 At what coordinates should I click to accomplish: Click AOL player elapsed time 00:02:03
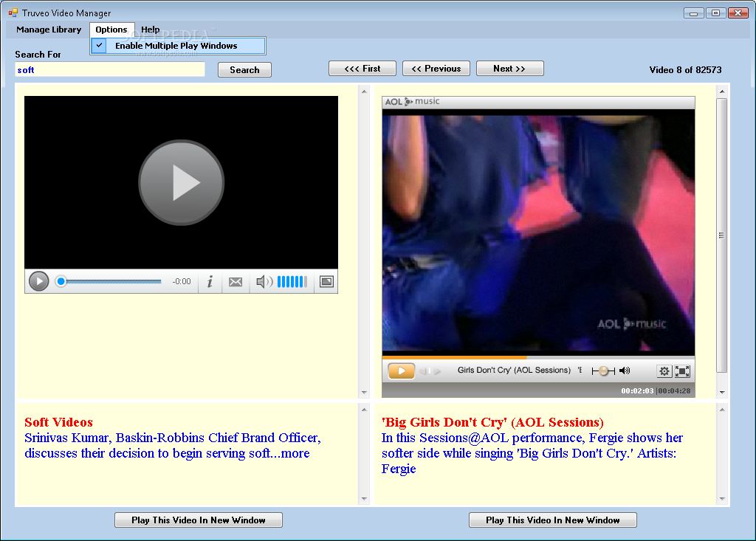637,391
